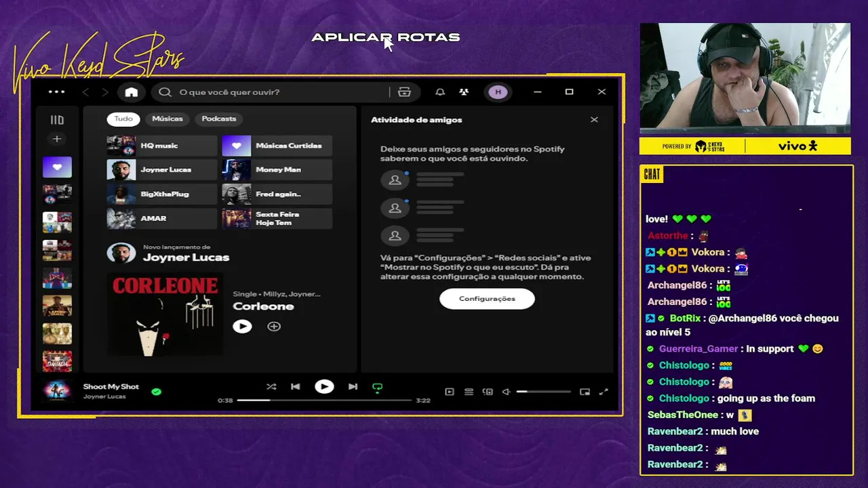Play the Corleone single
The height and width of the screenshot is (488, 868).
pyautogui.click(x=242, y=327)
